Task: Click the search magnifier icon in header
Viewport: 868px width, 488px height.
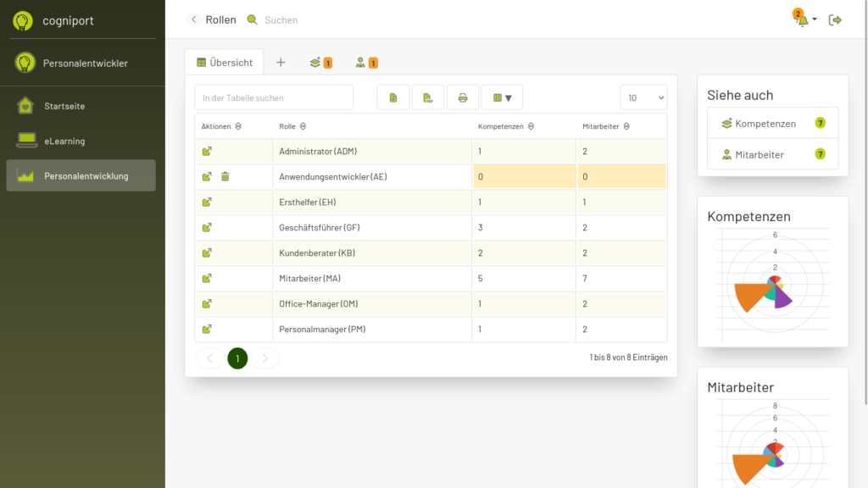Action: tap(252, 19)
